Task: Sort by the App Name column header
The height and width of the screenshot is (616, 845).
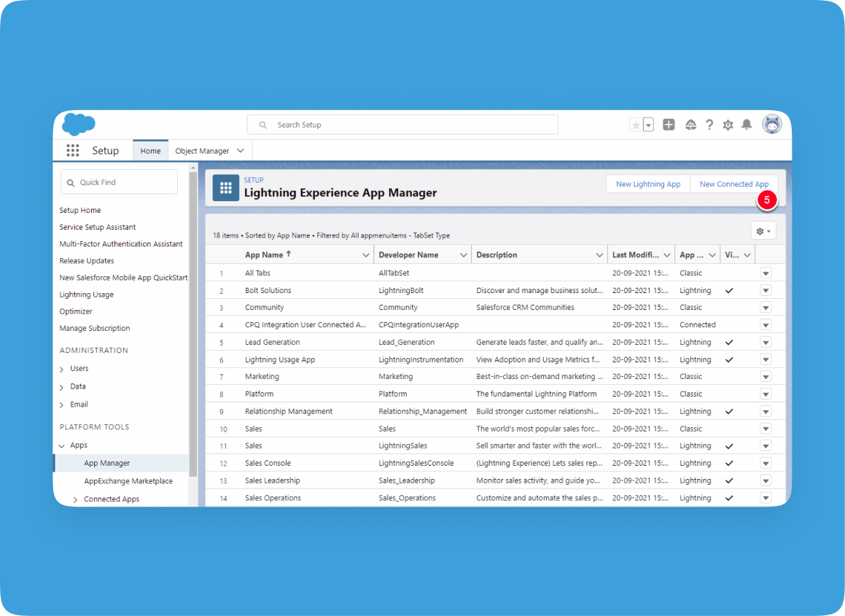Action: [x=264, y=255]
